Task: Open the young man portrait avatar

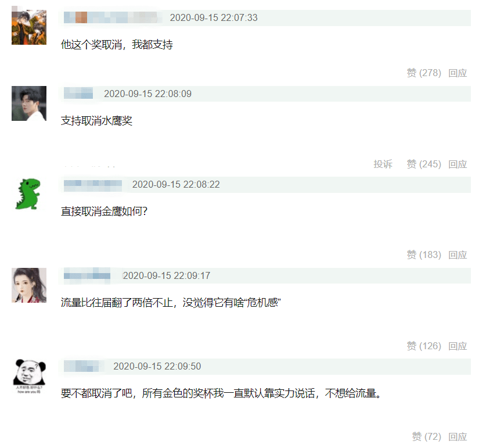Action: [29, 103]
